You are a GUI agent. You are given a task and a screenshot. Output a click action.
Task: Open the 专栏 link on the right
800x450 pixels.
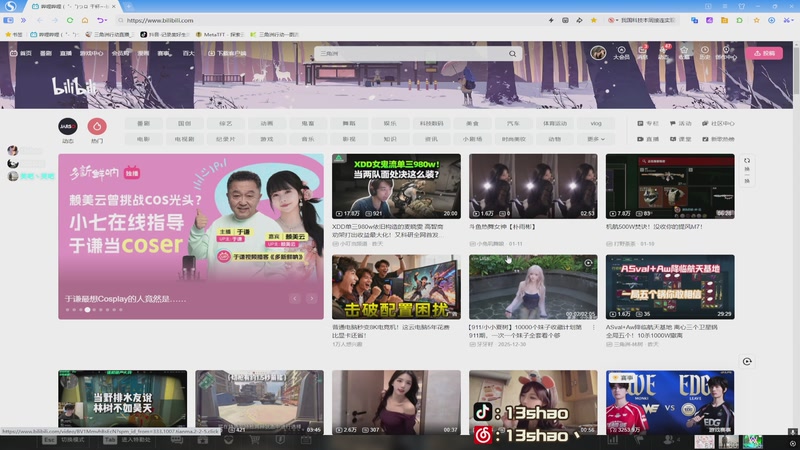[x=648, y=123]
